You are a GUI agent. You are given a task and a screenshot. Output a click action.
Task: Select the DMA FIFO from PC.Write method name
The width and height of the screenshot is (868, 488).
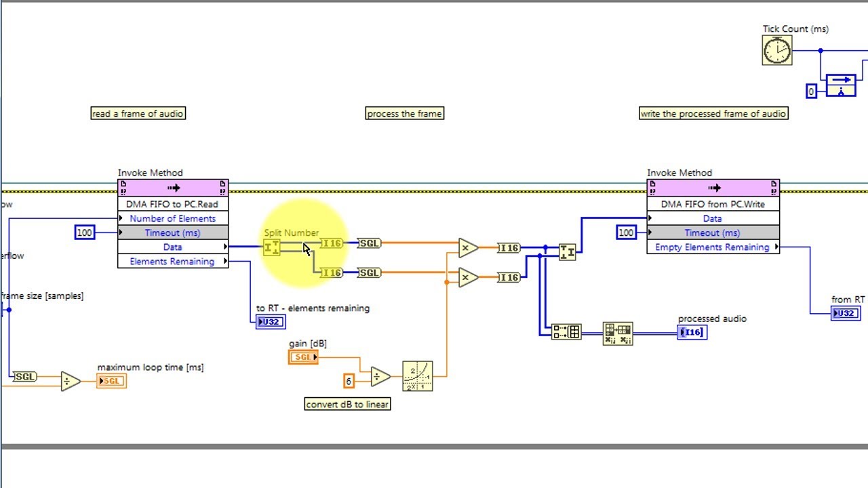713,204
